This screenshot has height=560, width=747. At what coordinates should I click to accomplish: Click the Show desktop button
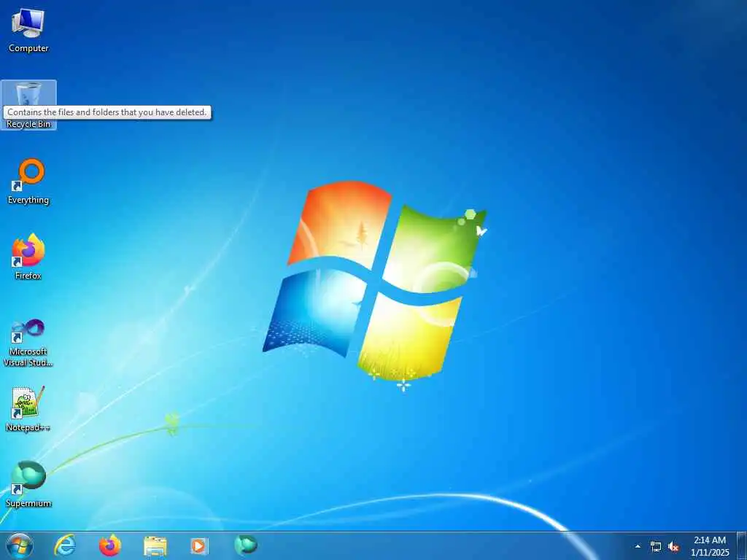(742, 545)
